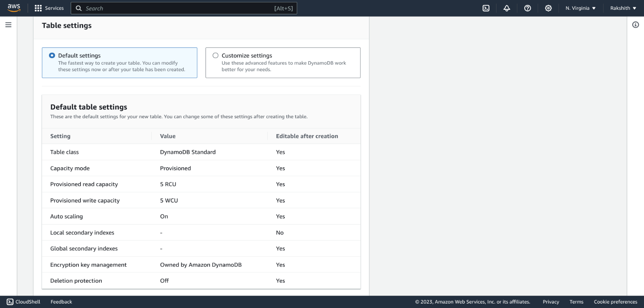Viewport: 644px width, 308px height.
Task: Click the copyright notice text in footer
Action: tap(472, 302)
